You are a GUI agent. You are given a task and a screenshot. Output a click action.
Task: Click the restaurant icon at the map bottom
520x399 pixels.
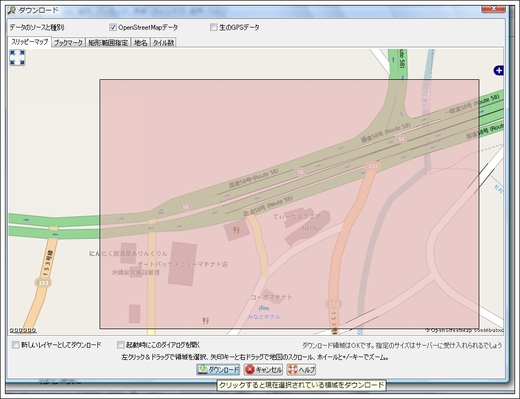[206, 321]
